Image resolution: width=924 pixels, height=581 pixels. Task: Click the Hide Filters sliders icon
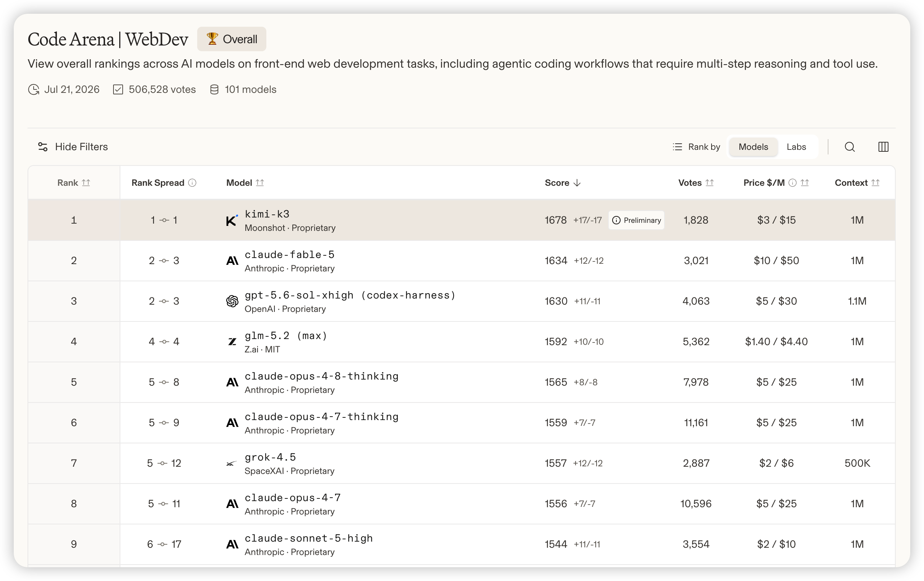(42, 147)
